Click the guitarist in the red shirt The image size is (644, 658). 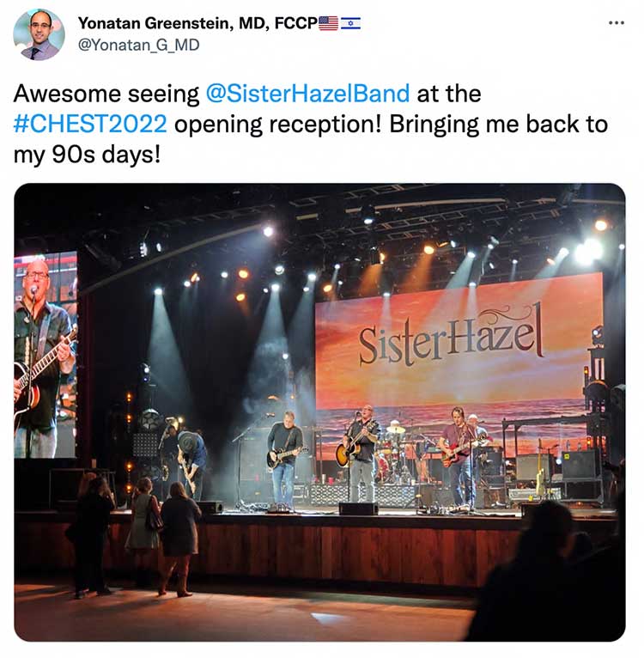(x=460, y=457)
